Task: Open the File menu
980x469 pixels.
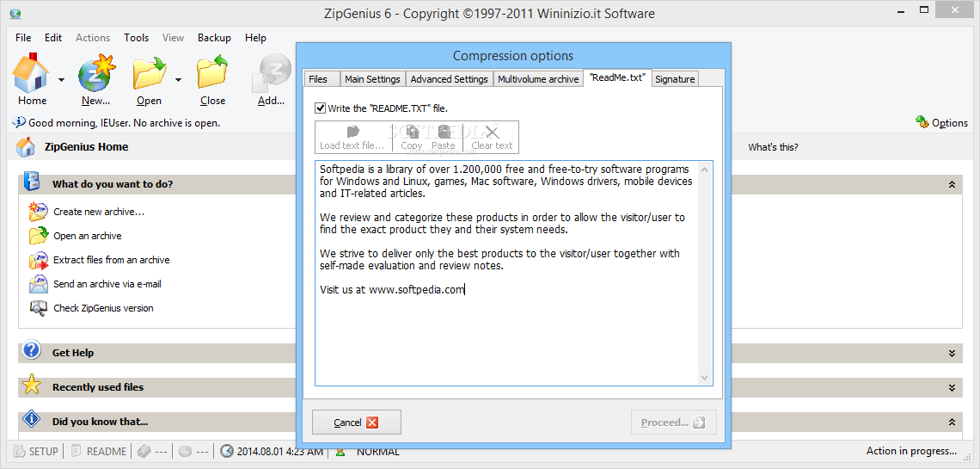Action: (x=23, y=38)
